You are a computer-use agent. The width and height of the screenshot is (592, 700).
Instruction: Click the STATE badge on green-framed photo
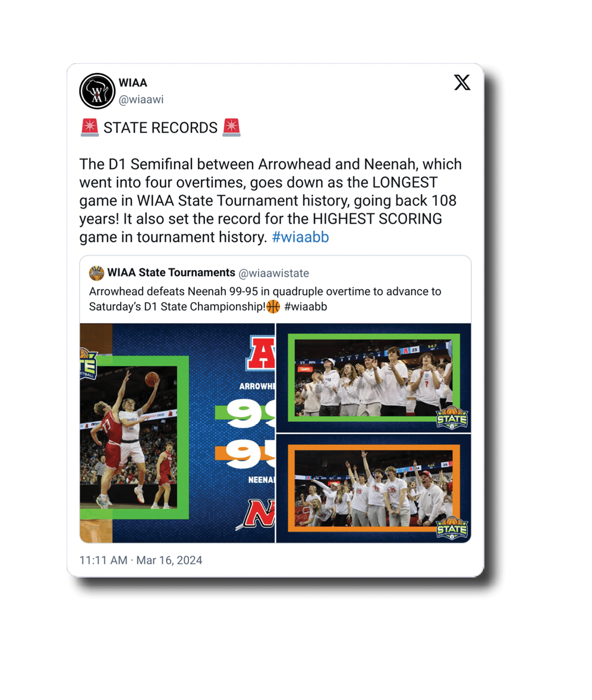coord(452,418)
